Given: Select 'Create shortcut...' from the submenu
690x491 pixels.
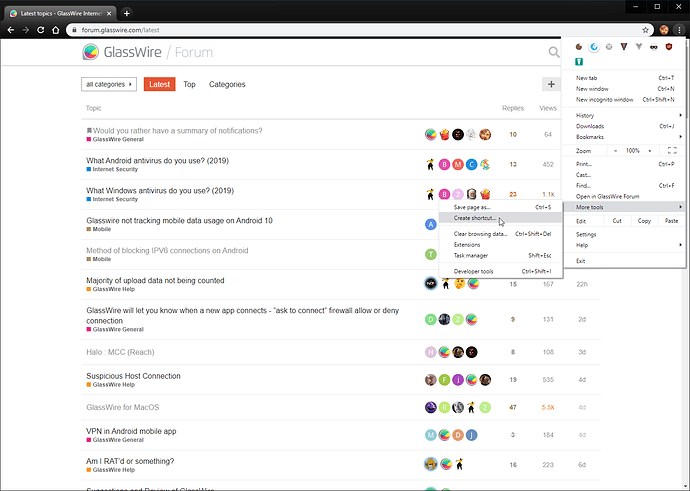Looking at the screenshot, I should [x=475, y=218].
